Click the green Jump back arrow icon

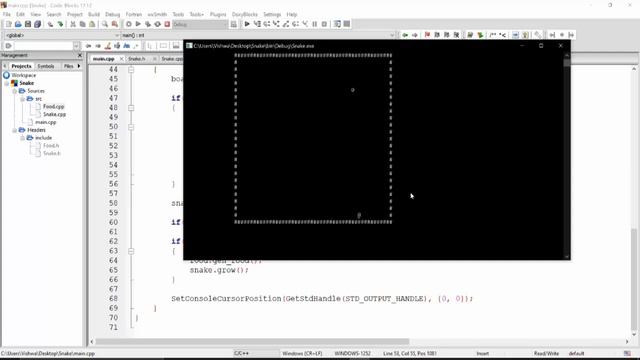click(x=405, y=35)
